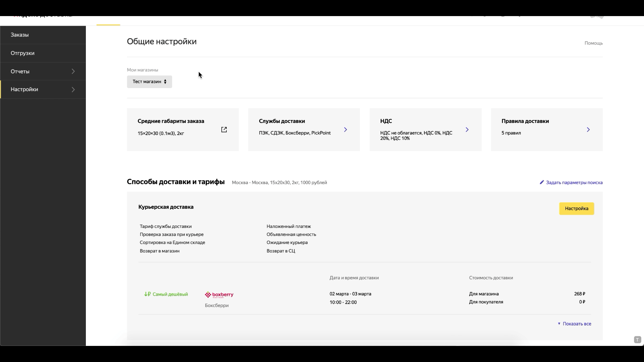644x362 pixels.
Task: Click arrow on НДС card
Action: click(x=467, y=130)
